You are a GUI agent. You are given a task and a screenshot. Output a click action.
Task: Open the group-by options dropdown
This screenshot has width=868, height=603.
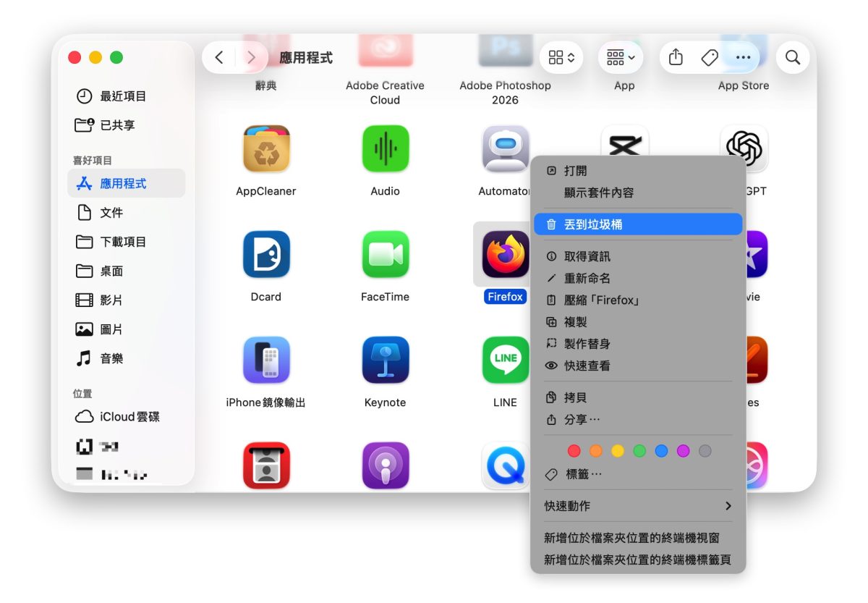pyautogui.click(x=621, y=57)
